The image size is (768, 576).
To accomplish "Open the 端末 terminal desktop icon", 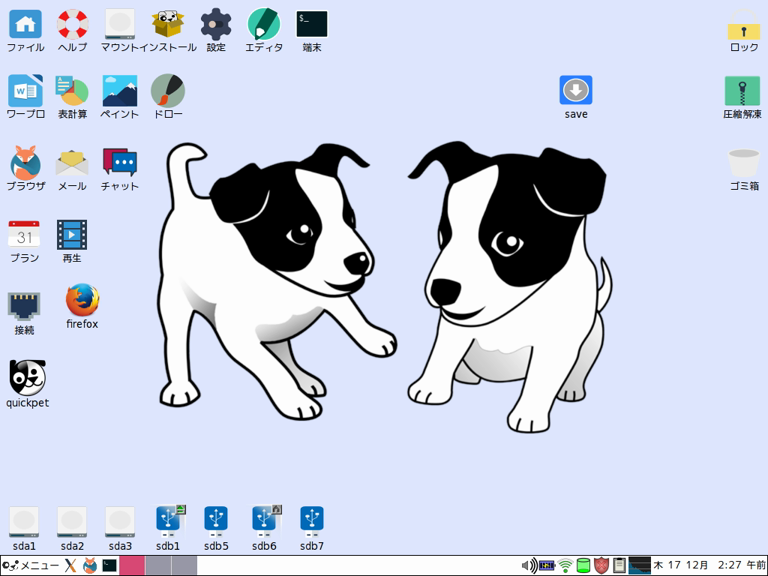I will click(312, 24).
